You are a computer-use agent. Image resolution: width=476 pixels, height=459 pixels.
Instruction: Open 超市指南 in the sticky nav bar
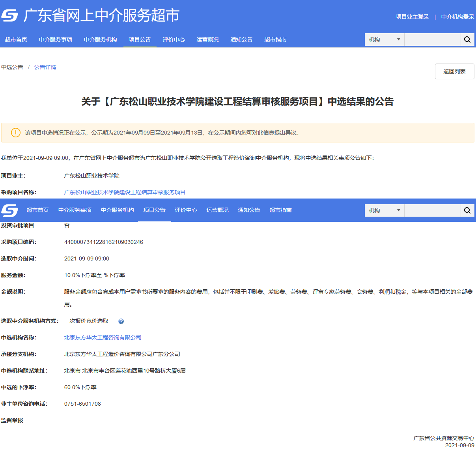point(281,210)
